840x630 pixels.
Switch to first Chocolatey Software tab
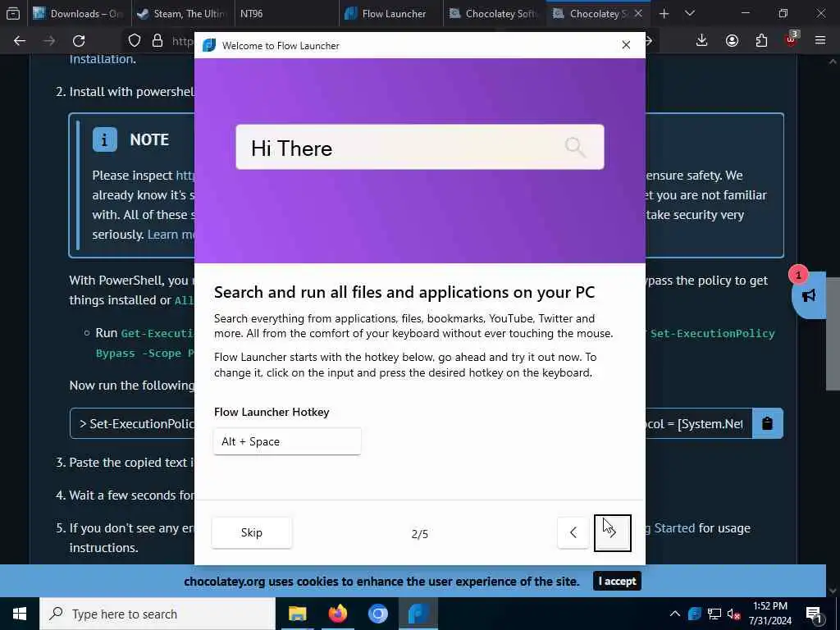point(494,13)
